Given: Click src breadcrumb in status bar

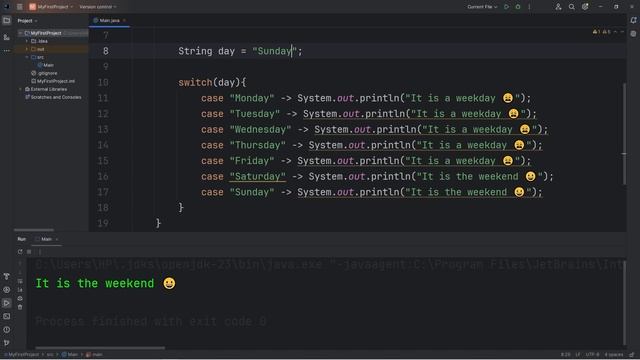Looking at the screenshot, I should tap(50, 355).
